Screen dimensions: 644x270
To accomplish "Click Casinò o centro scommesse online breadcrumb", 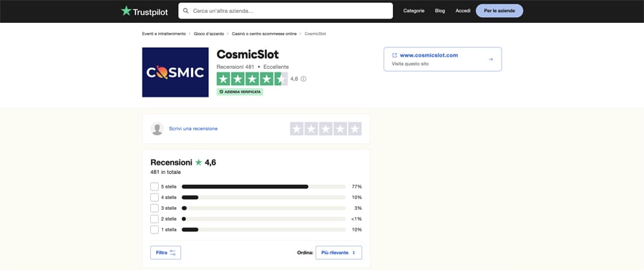I will click(264, 34).
